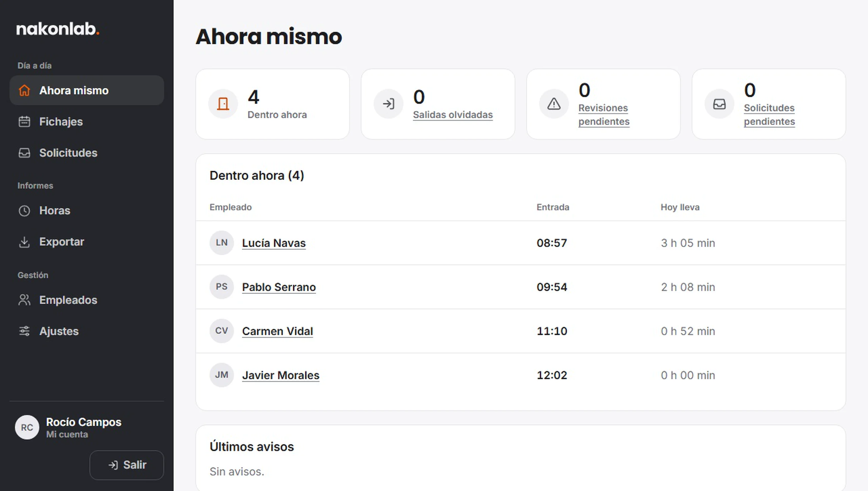Open the Salidas olvidadas link
Screen dimensions: 868x491
coord(453,115)
